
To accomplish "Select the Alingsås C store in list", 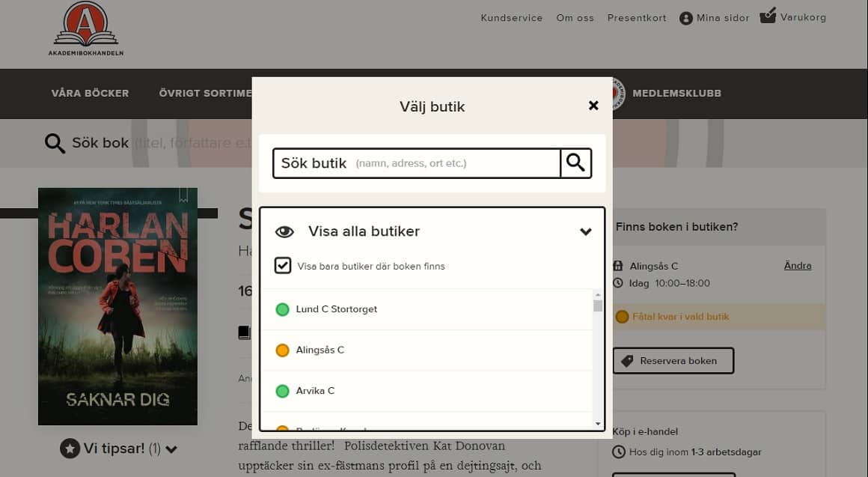I will [427, 350].
